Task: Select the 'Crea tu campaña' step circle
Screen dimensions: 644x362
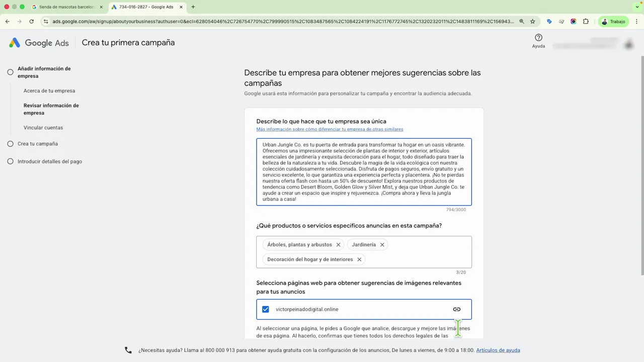Action: [x=10, y=144]
